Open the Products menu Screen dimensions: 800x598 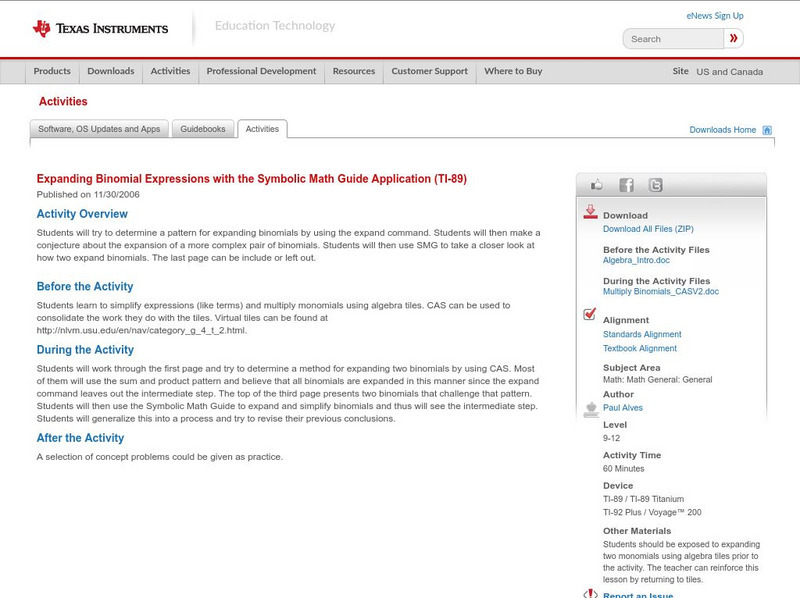(52, 71)
